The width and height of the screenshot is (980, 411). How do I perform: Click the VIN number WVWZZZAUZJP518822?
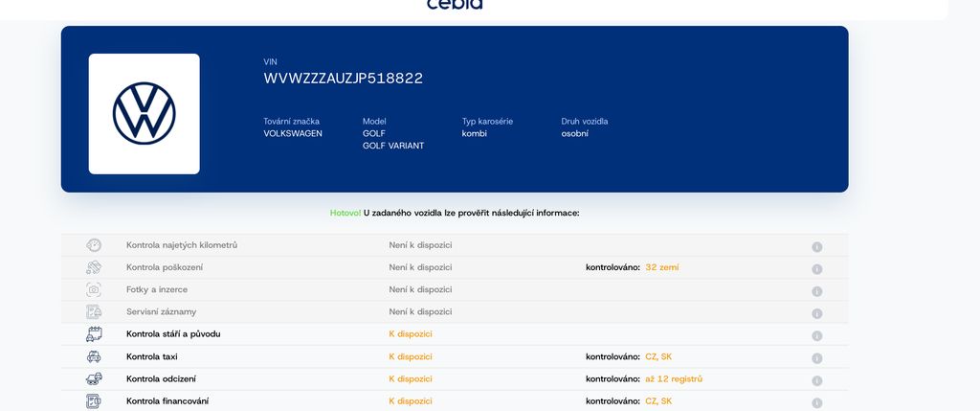(x=344, y=79)
